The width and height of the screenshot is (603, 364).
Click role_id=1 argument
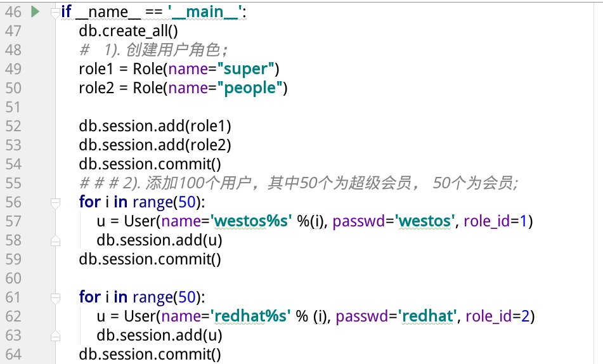click(495, 221)
